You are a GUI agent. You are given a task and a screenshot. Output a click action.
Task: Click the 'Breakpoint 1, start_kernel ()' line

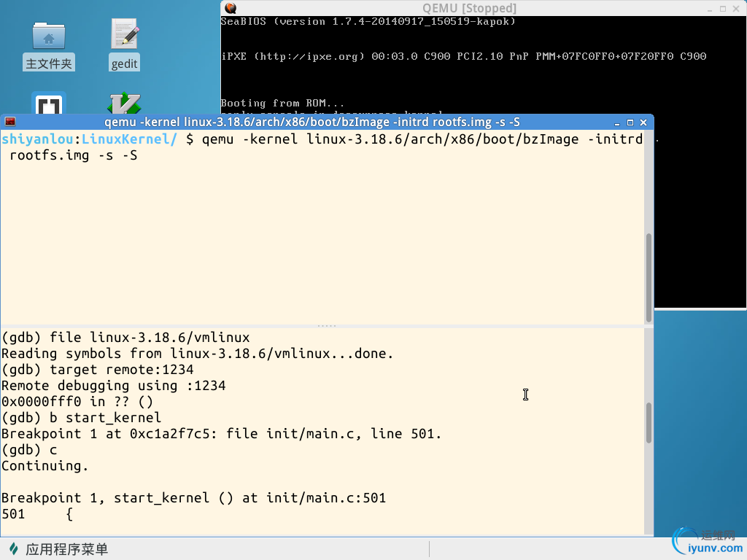tap(193, 498)
